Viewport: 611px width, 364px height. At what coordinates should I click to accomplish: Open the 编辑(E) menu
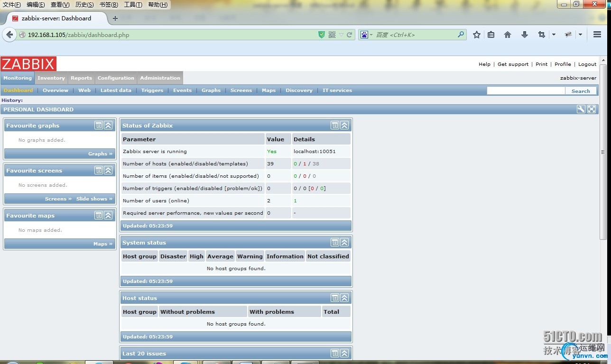(x=36, y=5)
